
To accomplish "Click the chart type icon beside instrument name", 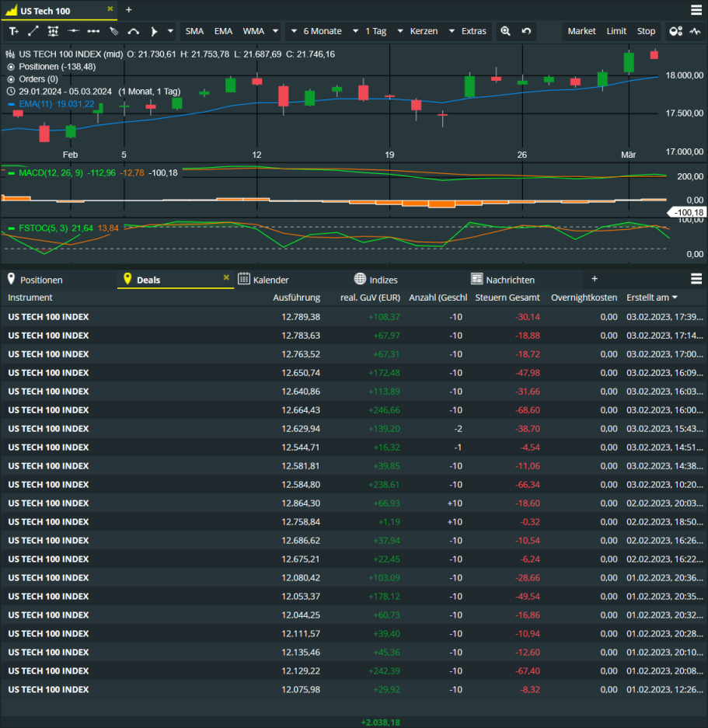I will (10, 54).
